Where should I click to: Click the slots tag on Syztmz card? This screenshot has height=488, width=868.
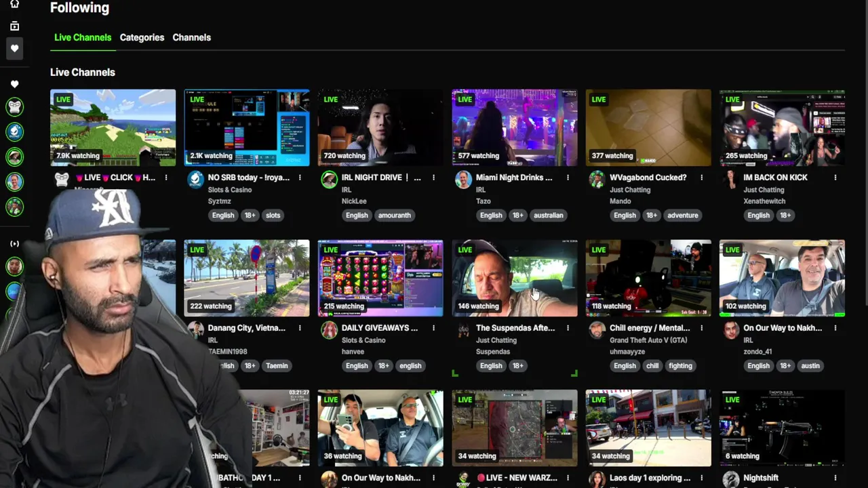pos(273,215)
